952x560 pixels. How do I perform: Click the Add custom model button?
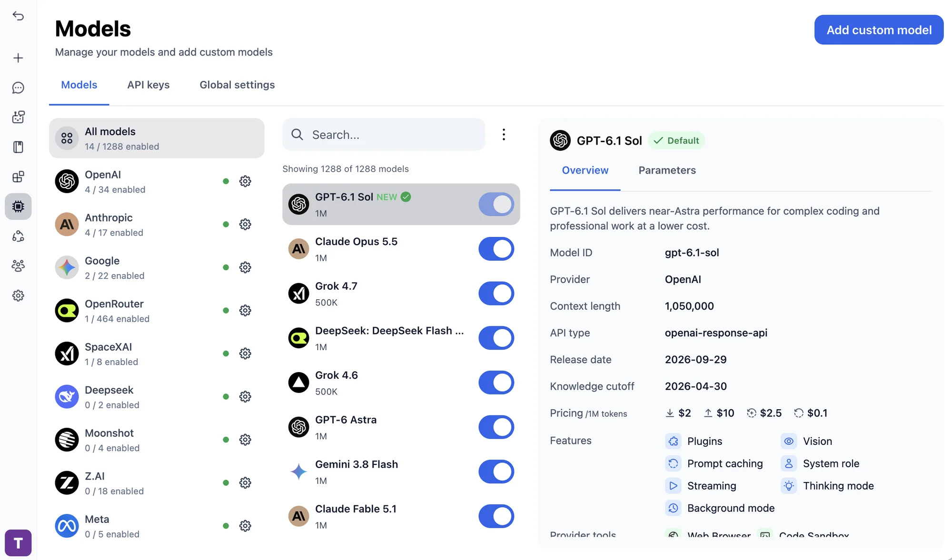click(x=879, y=30)
